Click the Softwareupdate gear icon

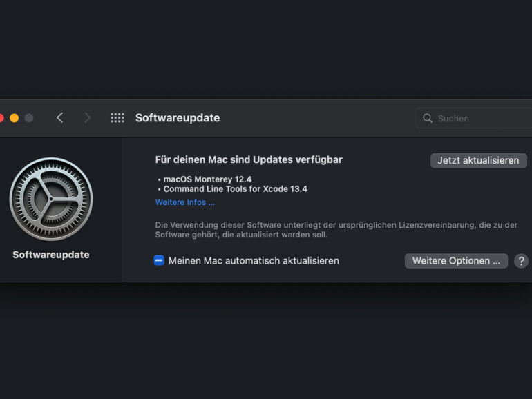tap(51, 199)
